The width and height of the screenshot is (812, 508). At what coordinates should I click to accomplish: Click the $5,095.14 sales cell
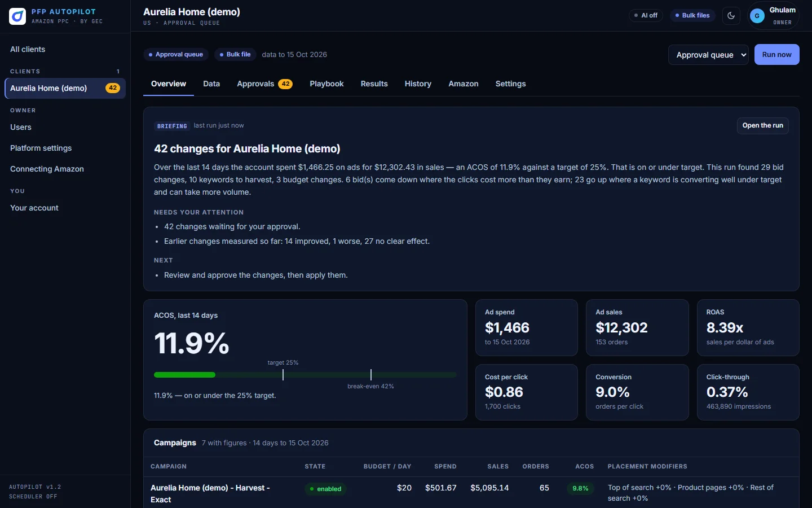pyautogui.click(x=489, y=488)
